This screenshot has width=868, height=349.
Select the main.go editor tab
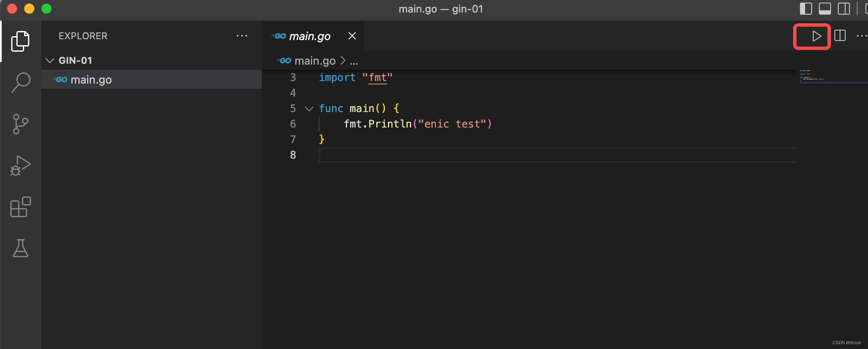click(x=309, y=36)
